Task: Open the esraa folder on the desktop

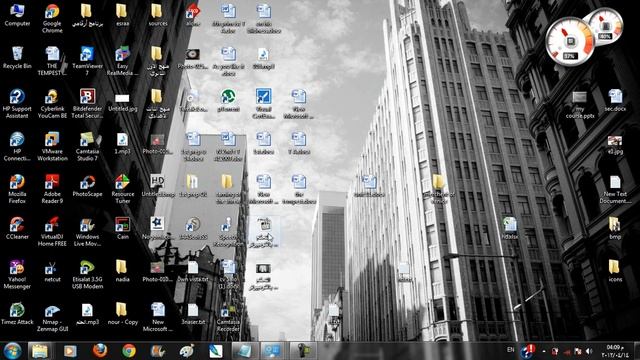Action: [122, 15]
